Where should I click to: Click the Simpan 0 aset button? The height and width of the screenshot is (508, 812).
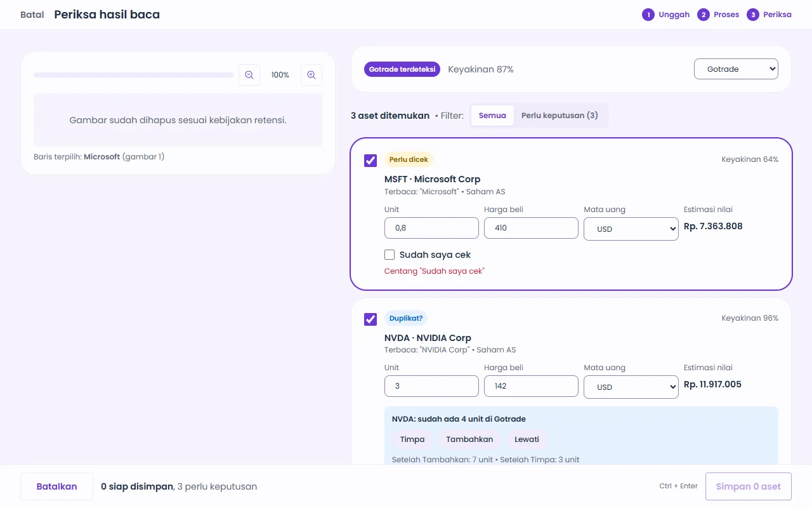[x=749, y=486]
